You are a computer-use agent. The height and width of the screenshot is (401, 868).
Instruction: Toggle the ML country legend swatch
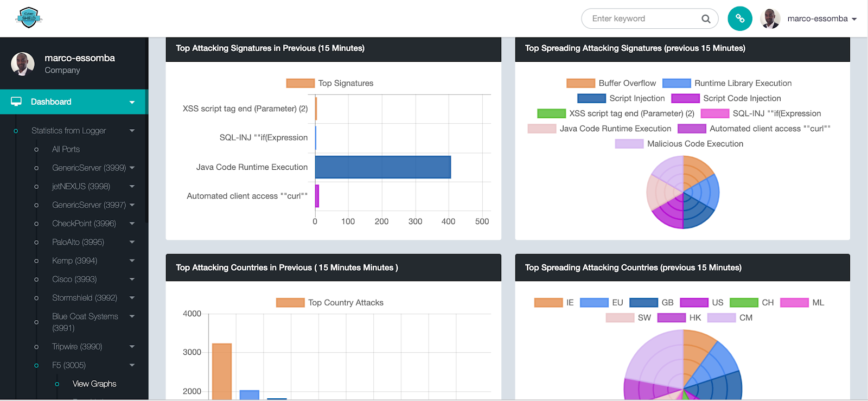(x=795, y=303)
